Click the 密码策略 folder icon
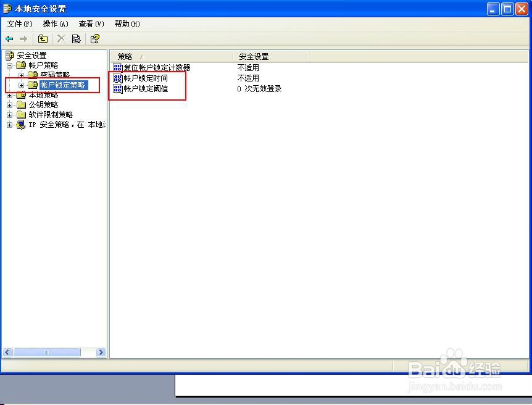This screenshot has width=532, height=405. (x=33, y=75)
